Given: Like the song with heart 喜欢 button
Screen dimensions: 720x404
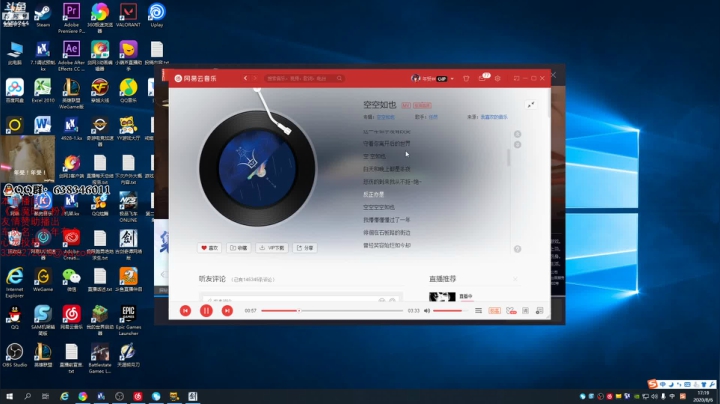Looking at the screenshot, I should 210,248.
